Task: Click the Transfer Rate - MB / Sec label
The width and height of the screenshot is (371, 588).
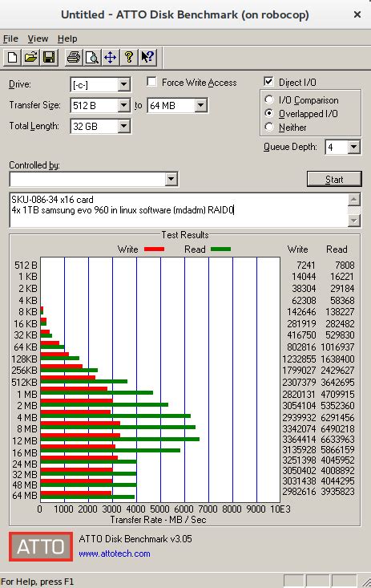Action: [x=158, y=520]
